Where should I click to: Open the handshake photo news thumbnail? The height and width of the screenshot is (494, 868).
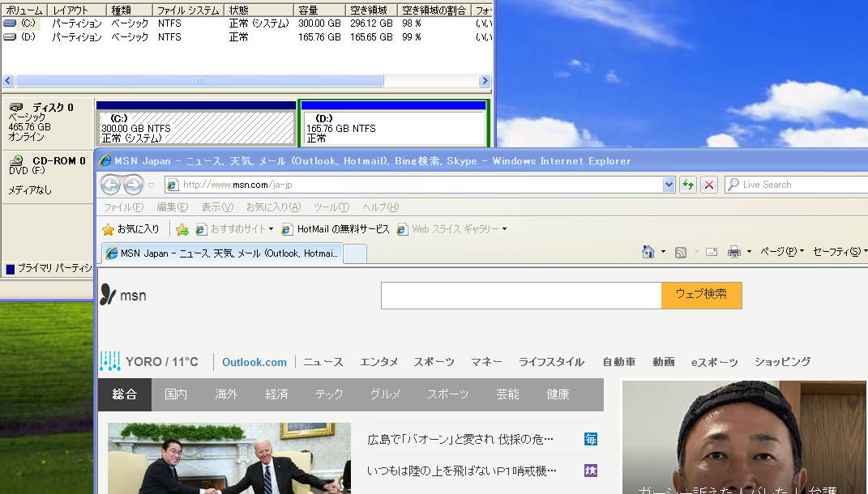click(229, 458)
